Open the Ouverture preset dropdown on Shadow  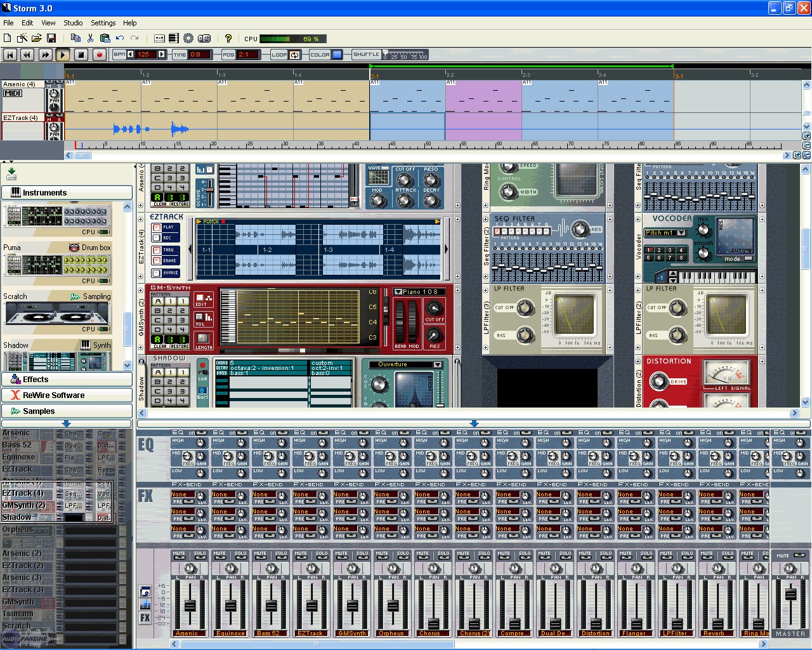click(436, 364)
